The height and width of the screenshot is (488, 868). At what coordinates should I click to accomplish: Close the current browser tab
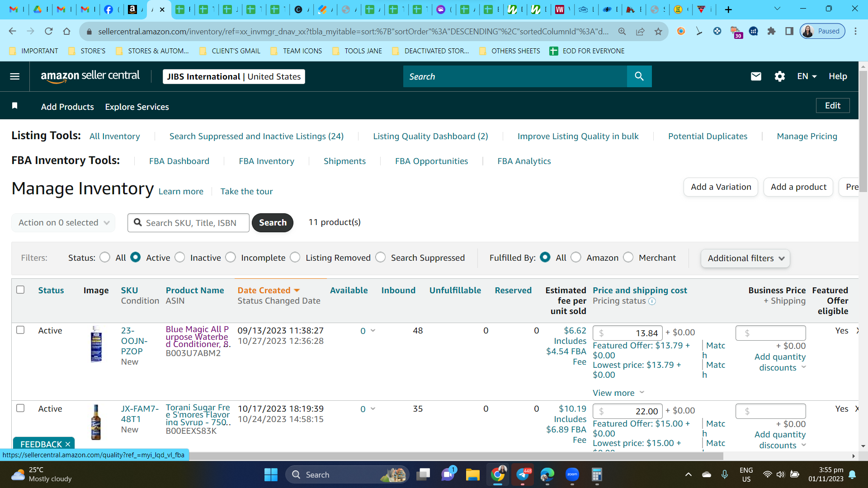pyautogui.click(x=162, y=9)
